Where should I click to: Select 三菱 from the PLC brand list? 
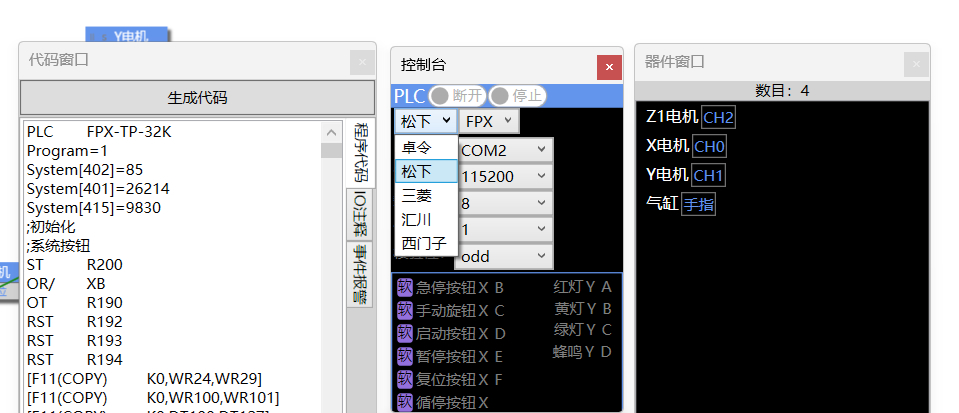pos(418,195)
